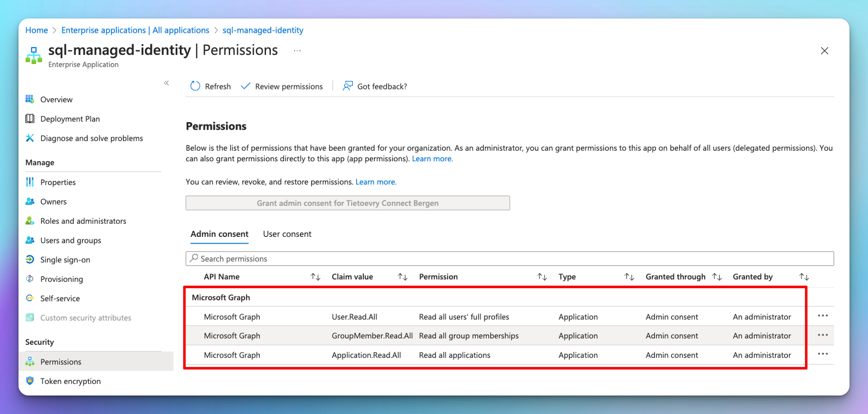Click the Custom security attributes icon
868x414 pixels.
click(x=30, y=318)
